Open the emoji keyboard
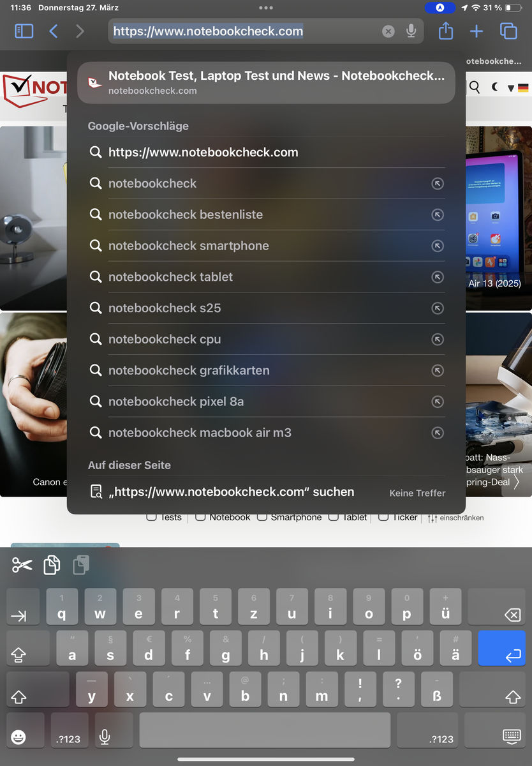The height and width of the screenshot is (766, 532). pos(26,730)
